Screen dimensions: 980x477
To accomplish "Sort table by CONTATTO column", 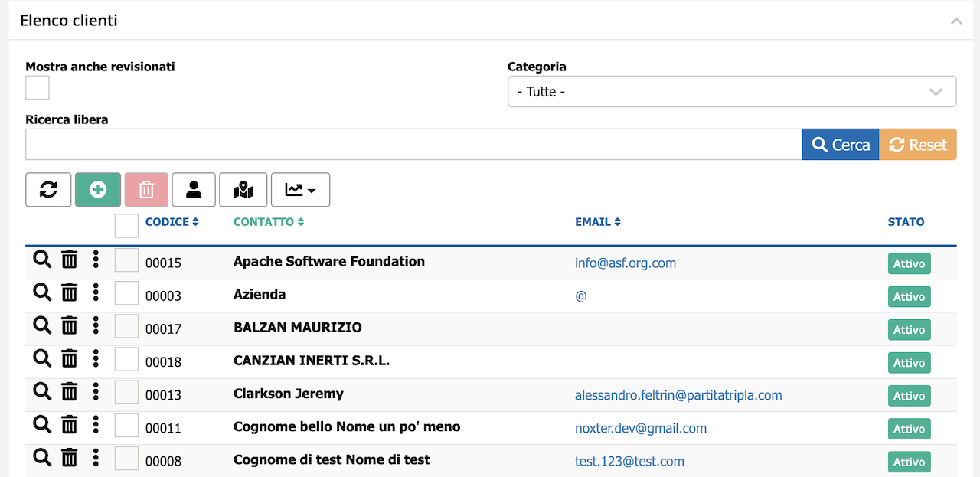I will (x=269, y=222).
